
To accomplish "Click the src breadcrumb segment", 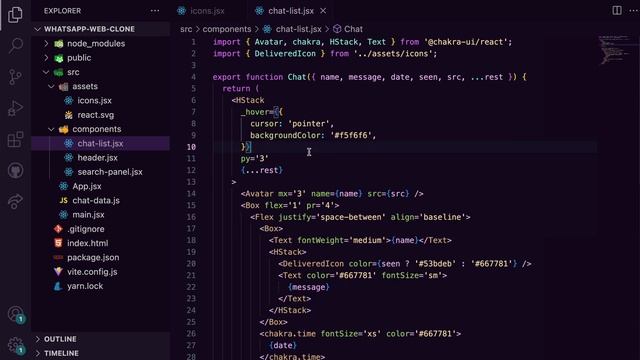I will point(186,29).
